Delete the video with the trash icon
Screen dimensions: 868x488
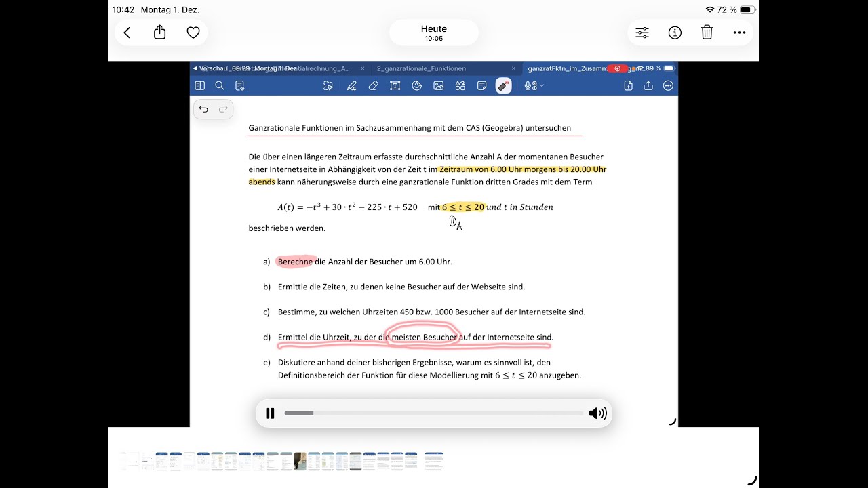(707, 33)
